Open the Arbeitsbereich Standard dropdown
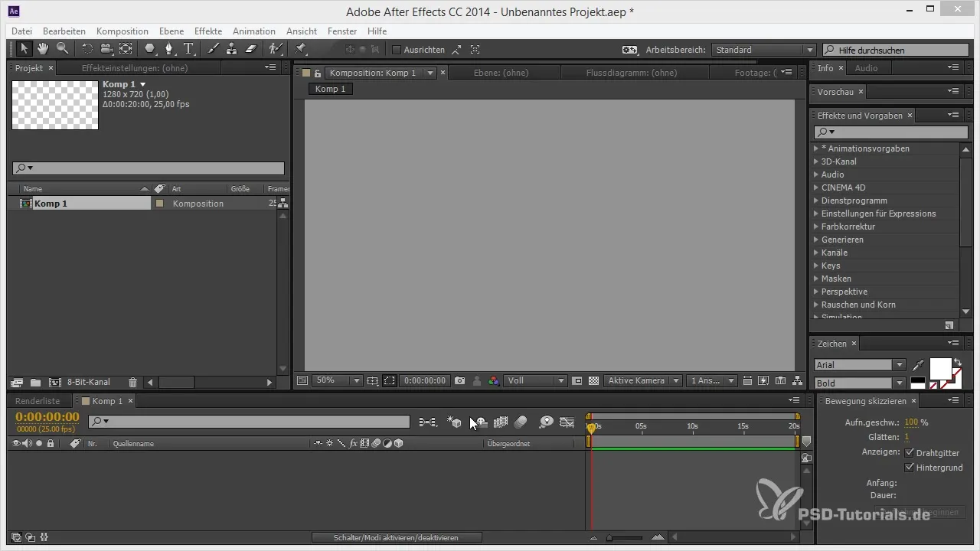Image resolution: width=980 pixels, height=551 pixels. 763,50
